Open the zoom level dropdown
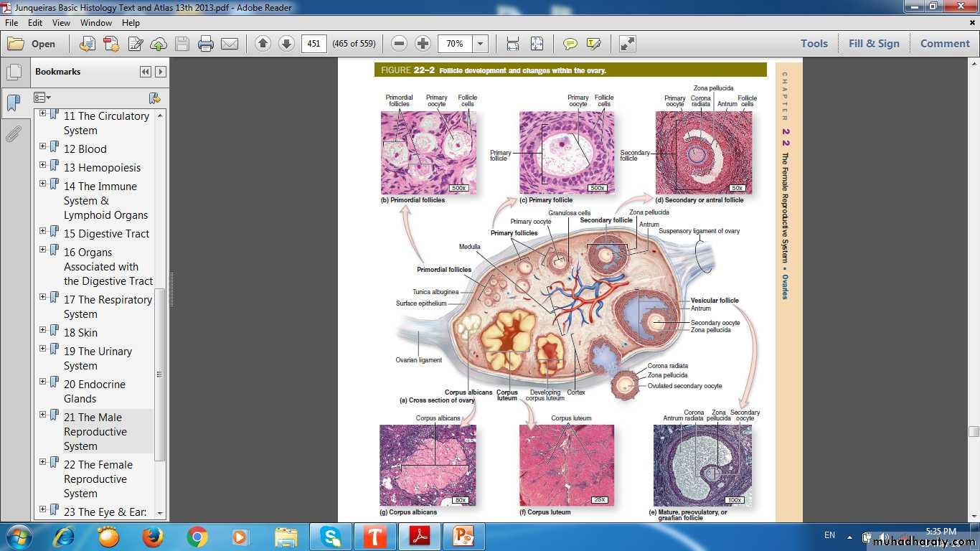Viewport: 980px width, 551px height. [481, 44]
